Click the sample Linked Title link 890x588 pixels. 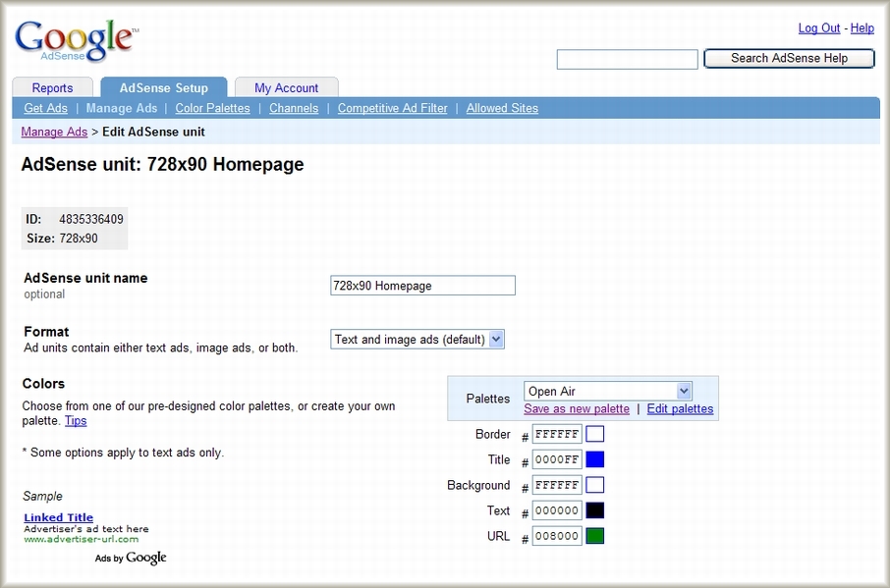(59, 517)
